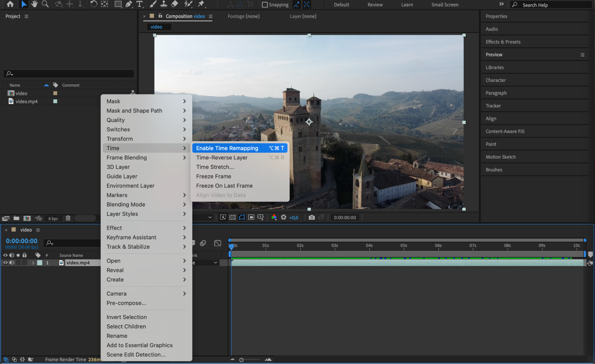Select the Pen tool
595x364 pixels.
(x=129, y=4)
